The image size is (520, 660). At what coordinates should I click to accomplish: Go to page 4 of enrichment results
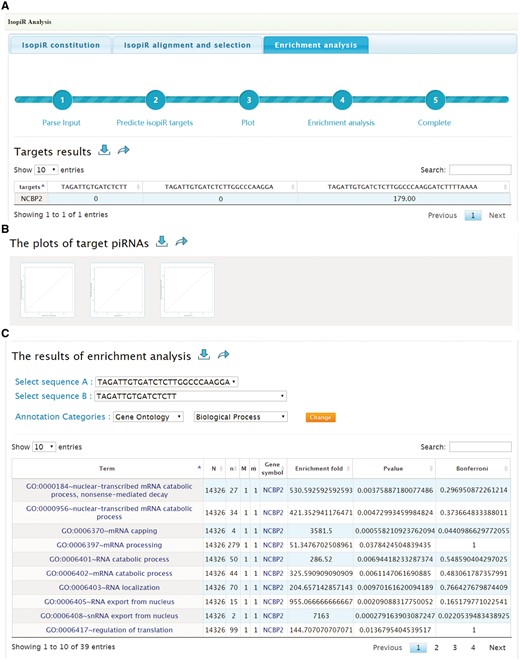point(473,647)
